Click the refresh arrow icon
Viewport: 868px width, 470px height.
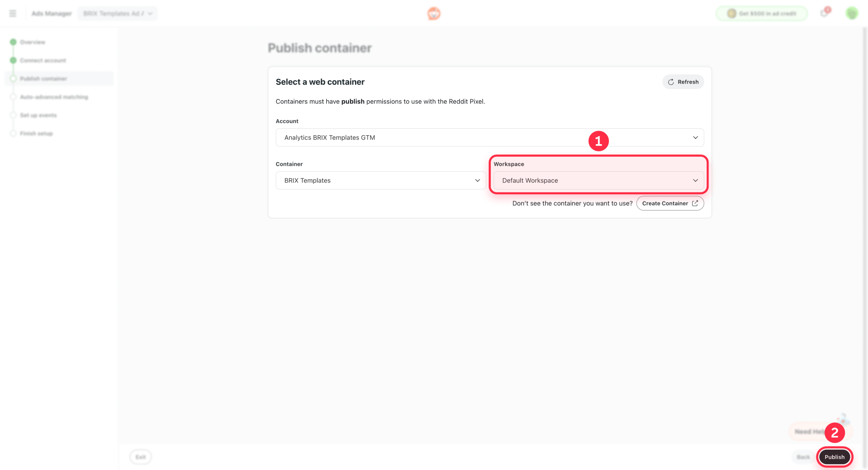point(671,82)
